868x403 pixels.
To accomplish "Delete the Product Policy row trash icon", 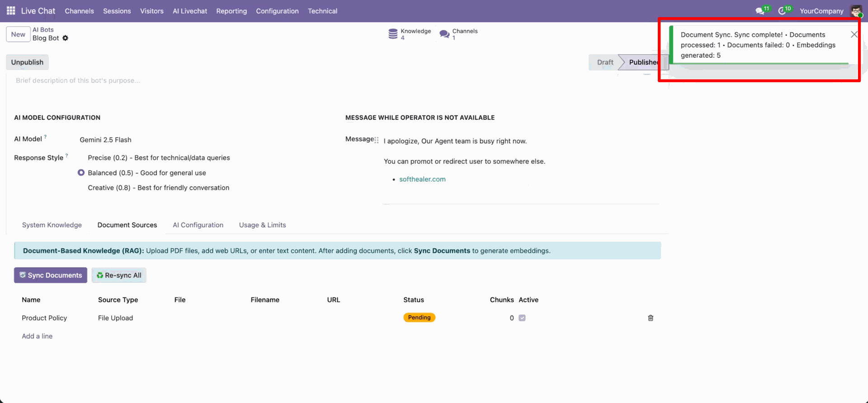I will [x=651, y=318].
